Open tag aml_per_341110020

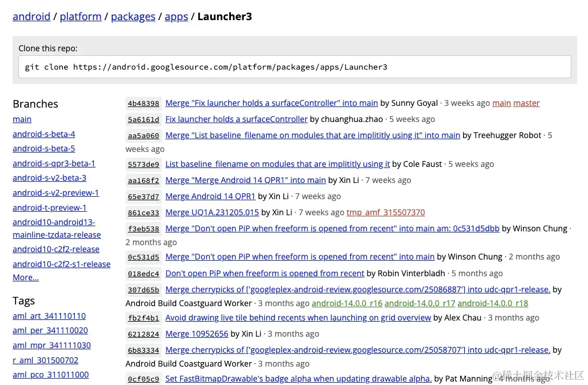(50, 330)
